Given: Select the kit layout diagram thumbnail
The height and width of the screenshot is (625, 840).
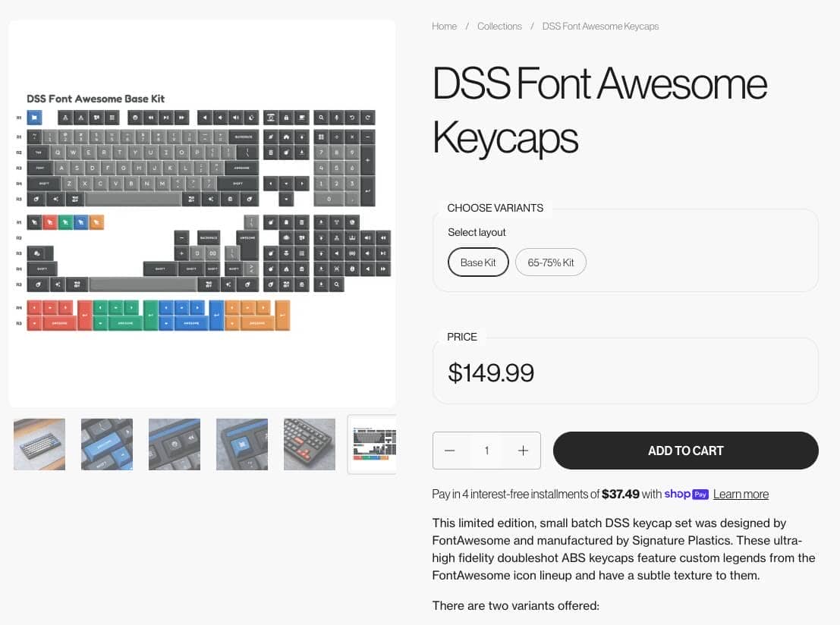Looking at the screenshot, I should 373,444.
